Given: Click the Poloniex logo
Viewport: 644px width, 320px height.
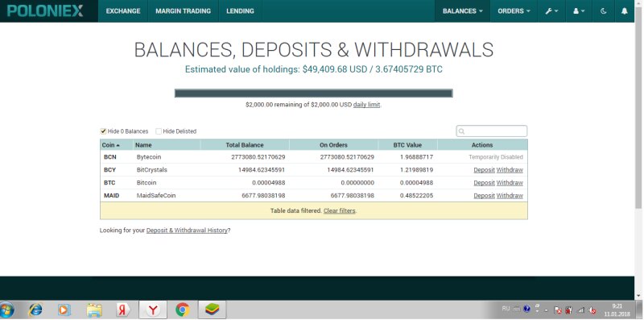Looking at the screenshot, I should coord(45,11).
